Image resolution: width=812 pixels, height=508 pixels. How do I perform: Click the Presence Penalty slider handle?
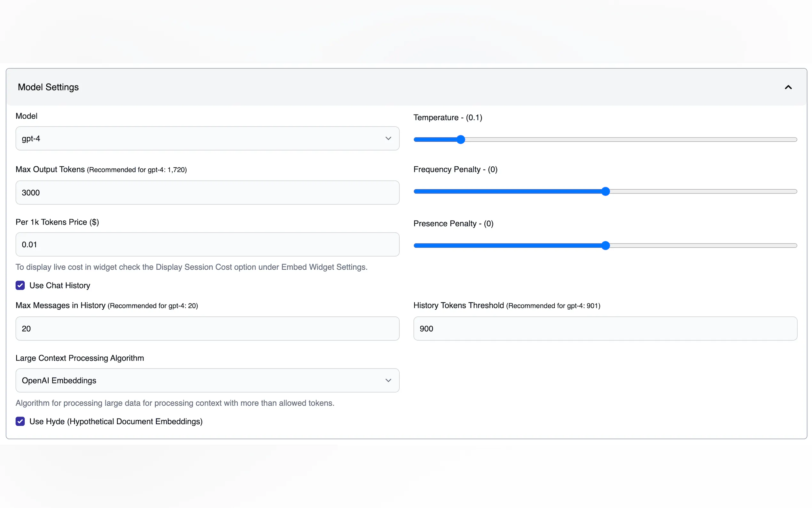(x=605, y=246)
